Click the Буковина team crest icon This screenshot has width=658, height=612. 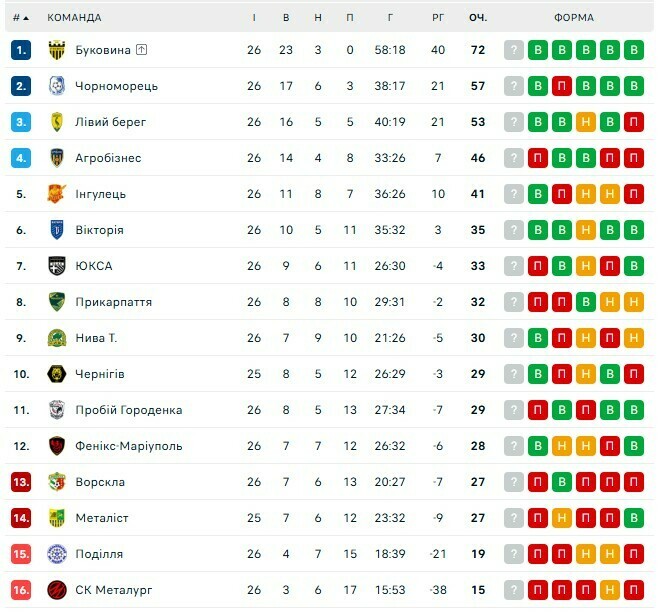[x=57, y=50]
